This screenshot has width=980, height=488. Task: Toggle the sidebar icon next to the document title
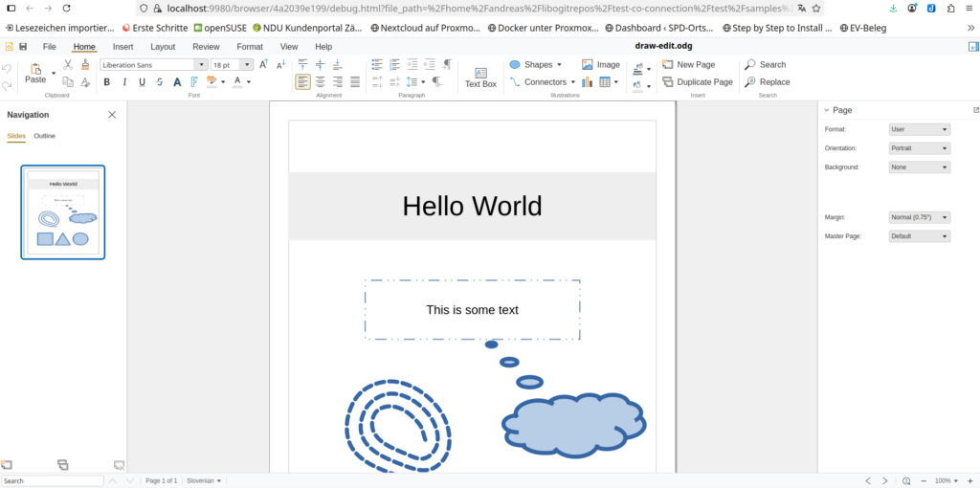tap(973, 47)
